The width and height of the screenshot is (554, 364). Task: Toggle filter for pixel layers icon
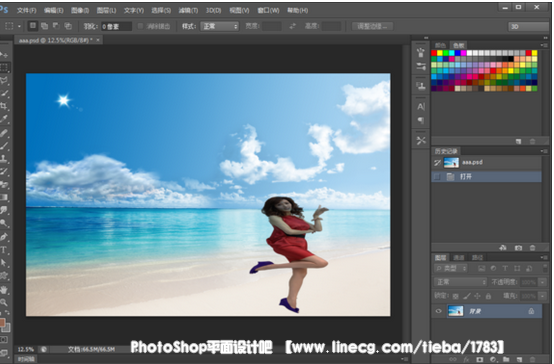481,269
